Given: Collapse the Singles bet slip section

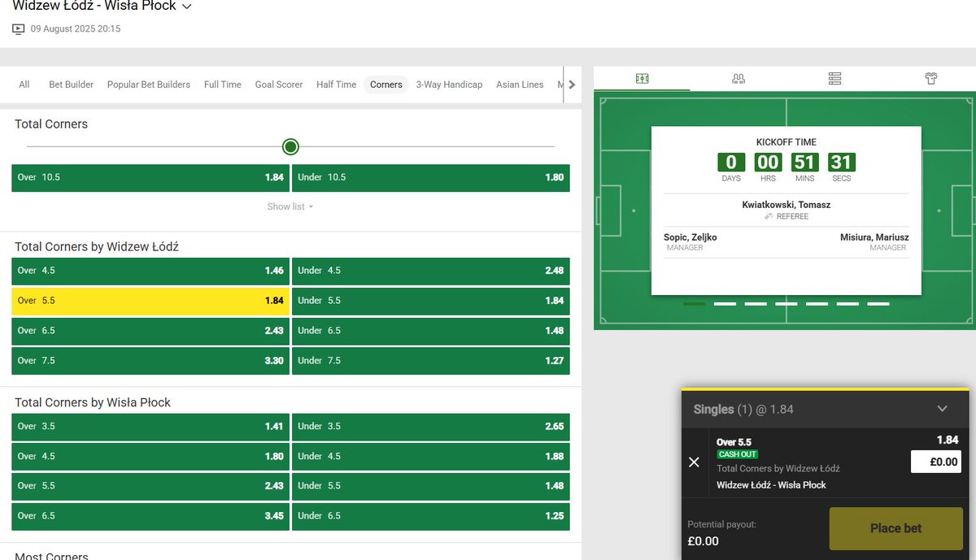Looking at the screenshot, I should [942, 409].
